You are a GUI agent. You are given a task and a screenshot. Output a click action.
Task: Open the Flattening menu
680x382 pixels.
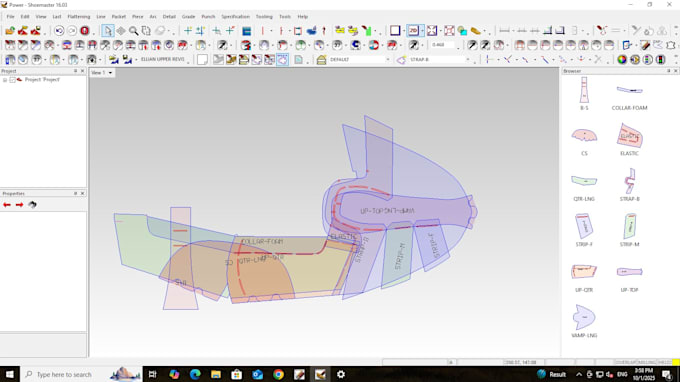[x=79, y=16]
